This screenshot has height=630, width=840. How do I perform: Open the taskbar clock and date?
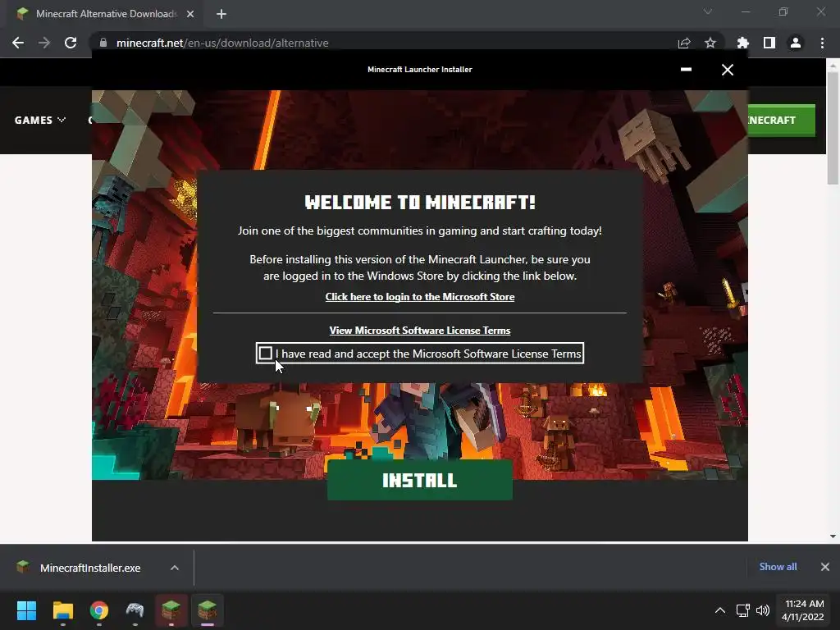pos(802,610)
